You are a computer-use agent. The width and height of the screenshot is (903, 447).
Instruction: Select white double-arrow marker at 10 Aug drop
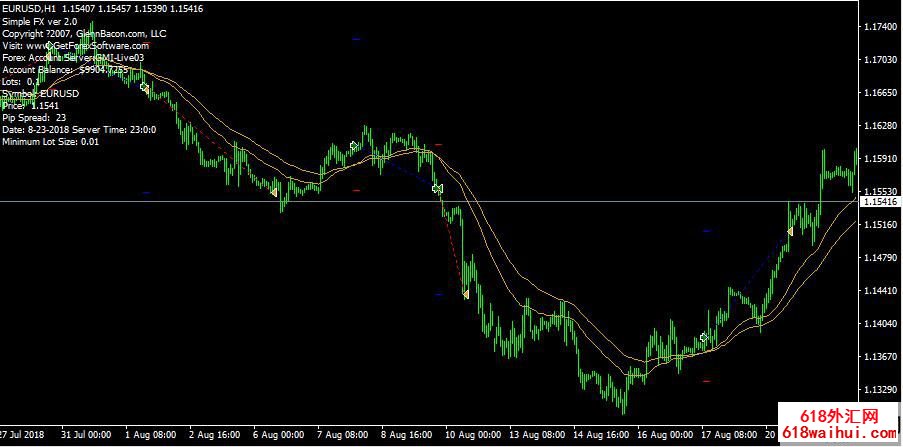click(x=436, y=188)
